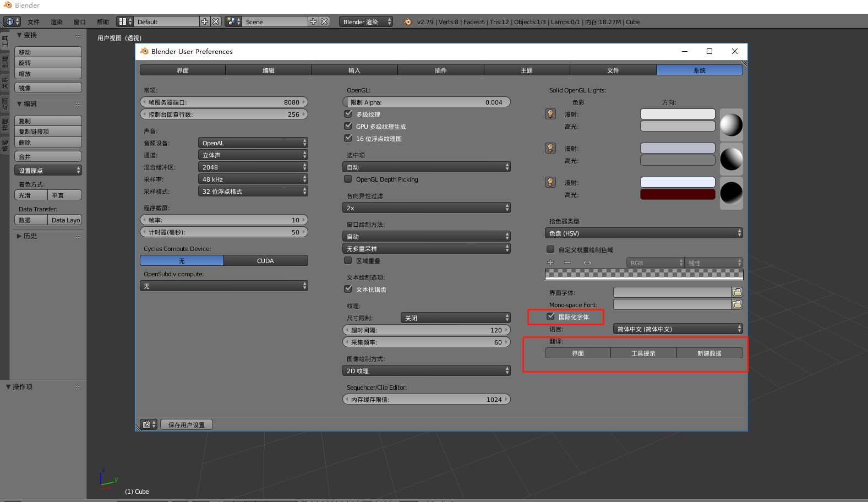The width and height of the screenshot is (868, 502).
Task: Browse for interface font file icon
Action: pyautogui.click(x=737, y=292)
